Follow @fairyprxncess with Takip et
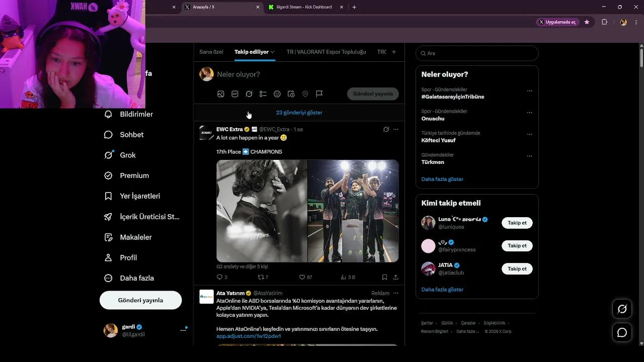This screenshot has width=644, height=362. [x=517, y=246]
